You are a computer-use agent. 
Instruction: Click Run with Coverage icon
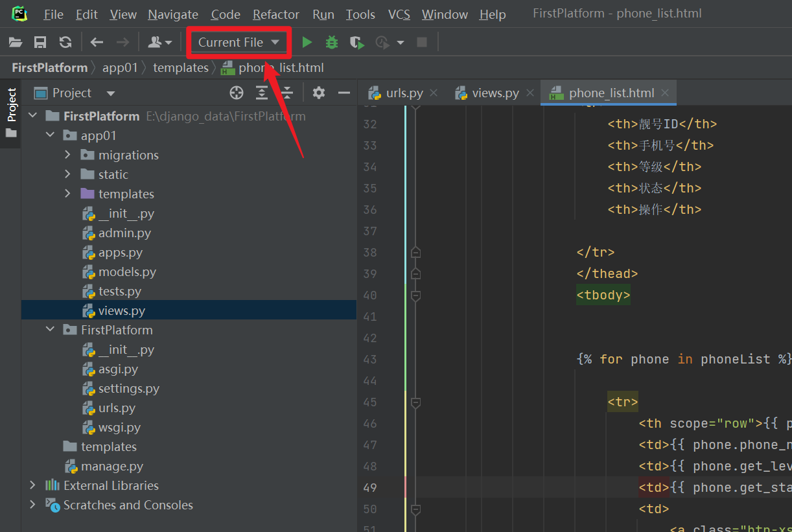pos(356,43)
